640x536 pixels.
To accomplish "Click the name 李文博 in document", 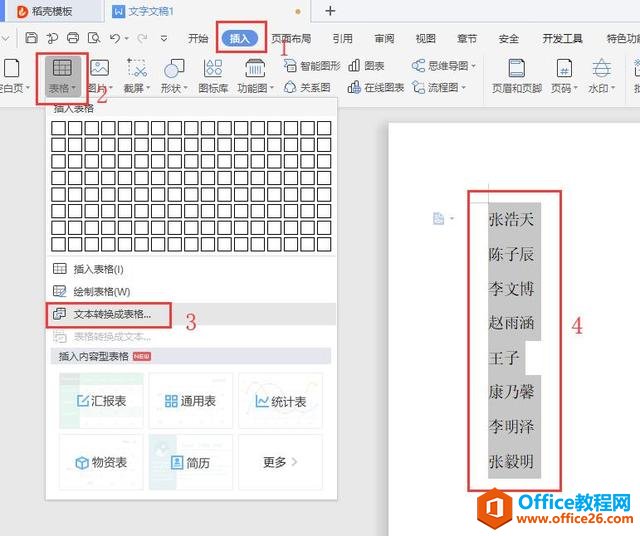I will point(511,289).
